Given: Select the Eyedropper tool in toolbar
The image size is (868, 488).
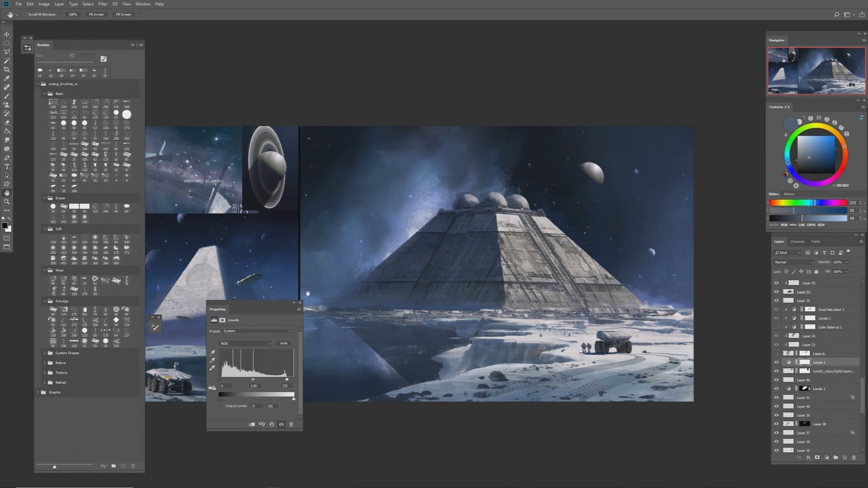Looking at the screenshot, I should coord(7,79).
